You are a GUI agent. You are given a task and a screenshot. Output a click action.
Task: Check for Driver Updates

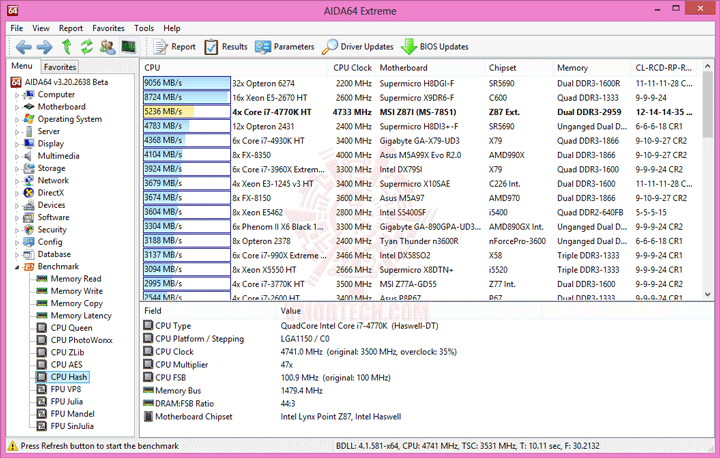pos(358,47)
